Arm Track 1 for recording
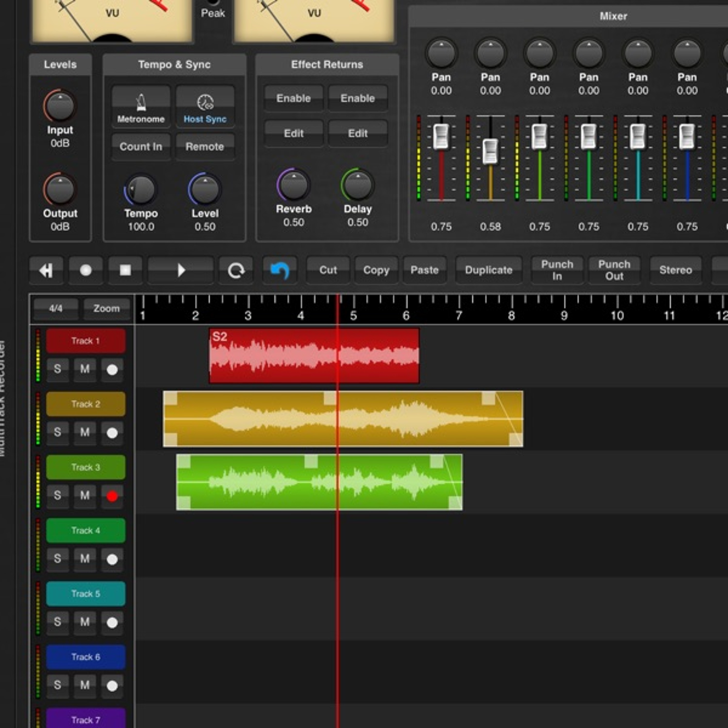The height and width of the screenshot is (728, 728). tap(112, 370)
